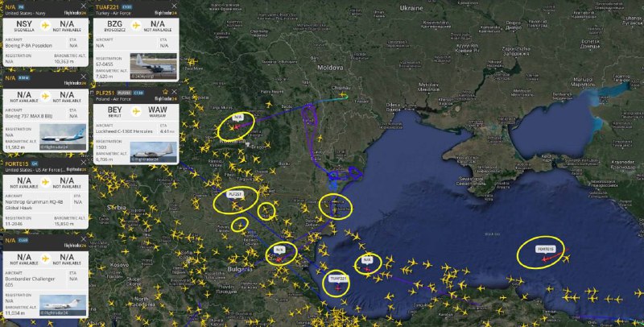Open the Turkish C-130 aircraft photo thumbnail
This screenshot has width=644, height=327.
point(154,66)
